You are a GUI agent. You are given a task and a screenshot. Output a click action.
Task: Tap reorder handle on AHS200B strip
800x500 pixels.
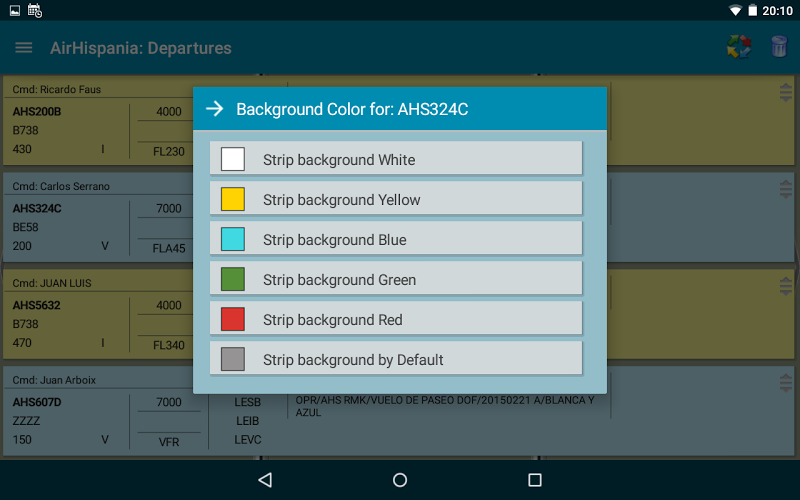point(786,92)
